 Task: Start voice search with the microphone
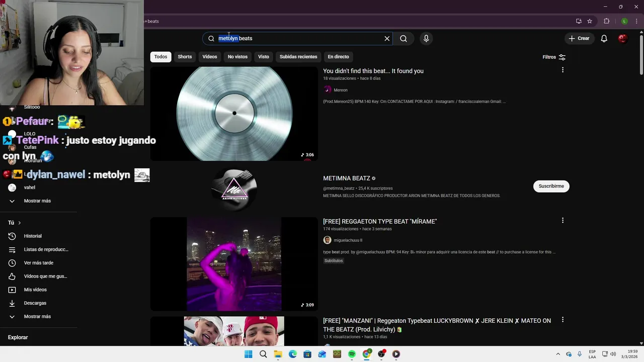pos(426,38)
